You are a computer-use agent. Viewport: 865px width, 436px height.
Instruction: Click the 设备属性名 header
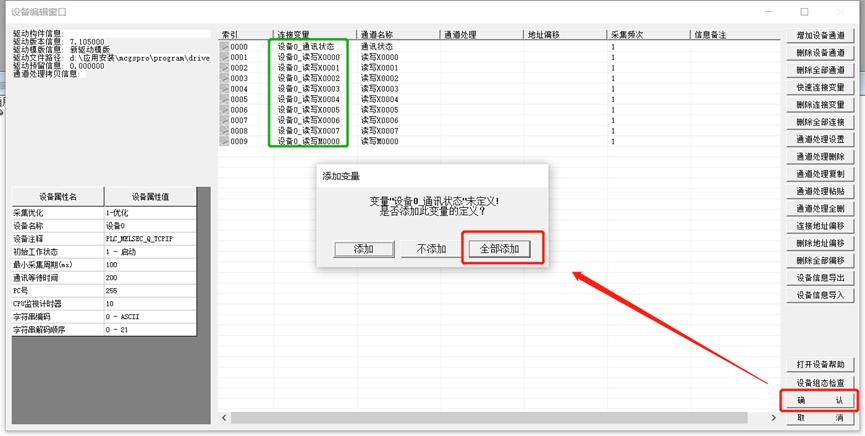coord(58,196)
